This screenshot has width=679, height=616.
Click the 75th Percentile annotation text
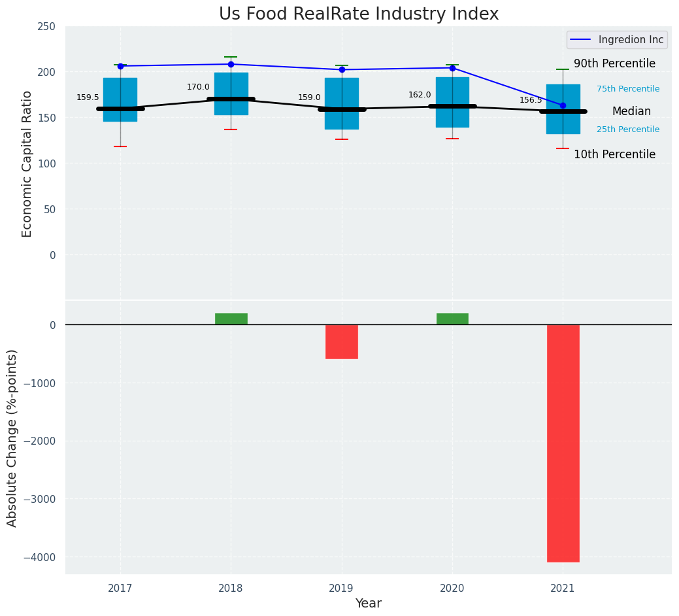coord(628,89)
